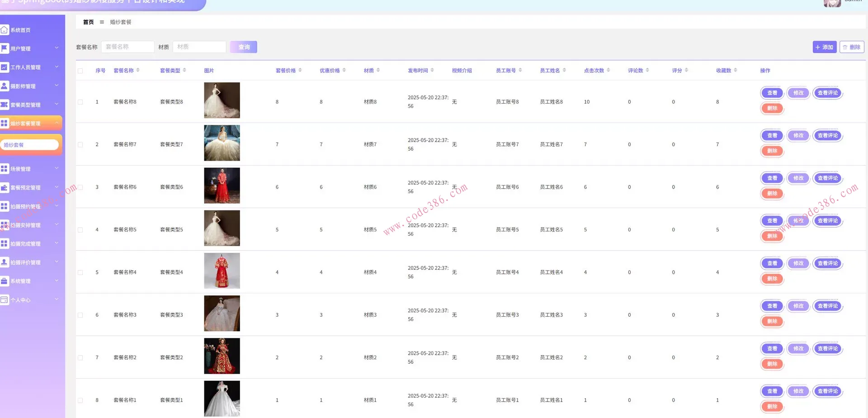Click the 摄影师管理 person icon
This screenshot has width=868, height=418.
click(x=5, y=86)
